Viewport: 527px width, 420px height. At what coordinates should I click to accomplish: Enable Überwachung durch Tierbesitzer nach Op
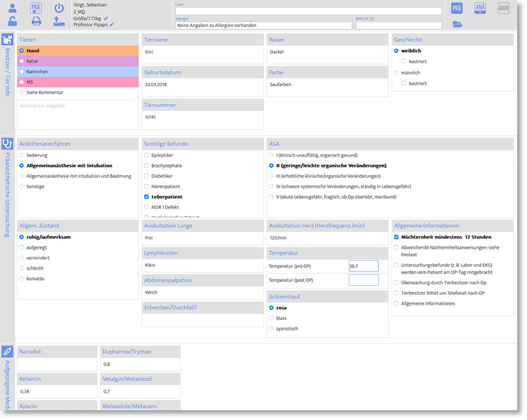tap(396, 283)
